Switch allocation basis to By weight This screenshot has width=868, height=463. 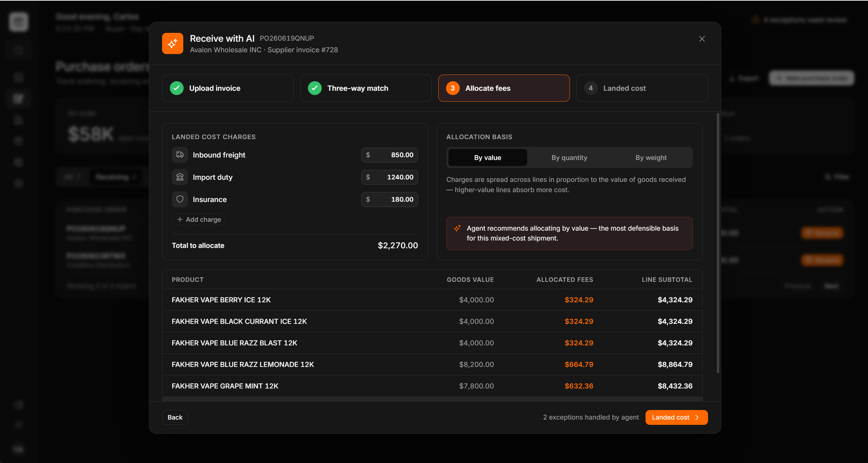click(651, 158)
